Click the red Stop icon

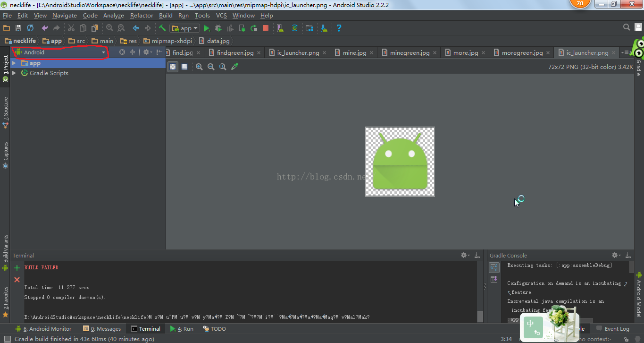(x=266, y=28)
